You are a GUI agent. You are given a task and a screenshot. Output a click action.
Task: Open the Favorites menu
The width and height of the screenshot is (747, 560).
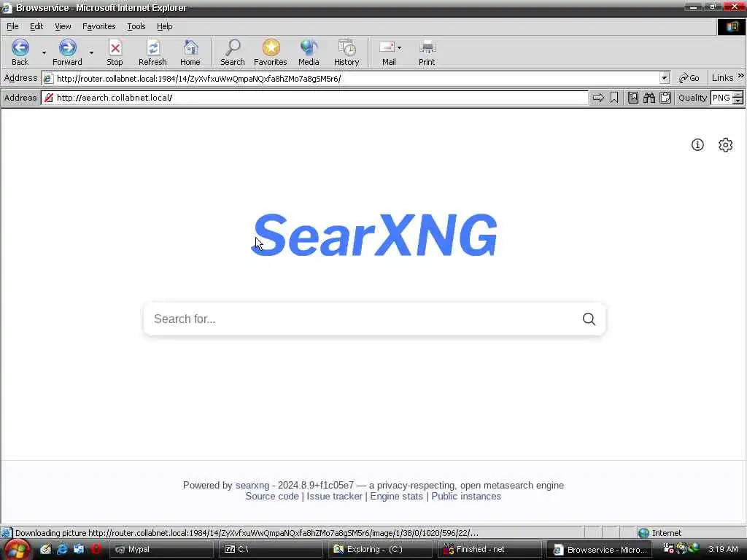tap(98, 27)
